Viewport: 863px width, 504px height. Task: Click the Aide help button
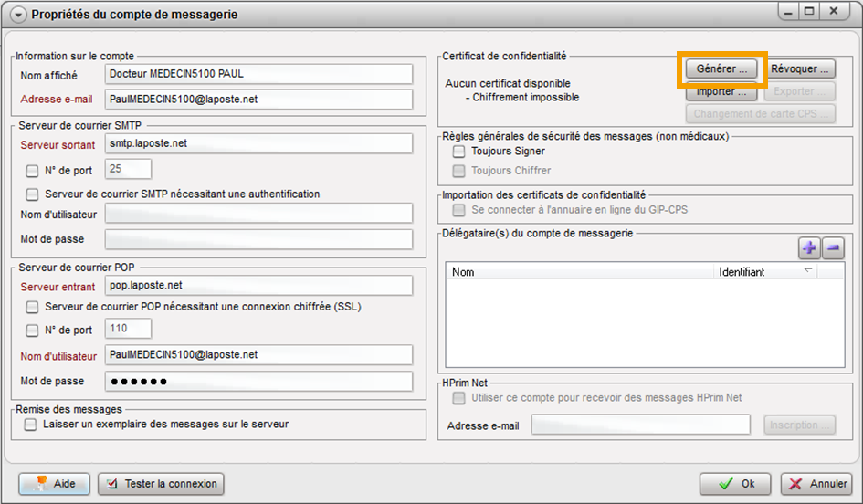coord(54,484)
